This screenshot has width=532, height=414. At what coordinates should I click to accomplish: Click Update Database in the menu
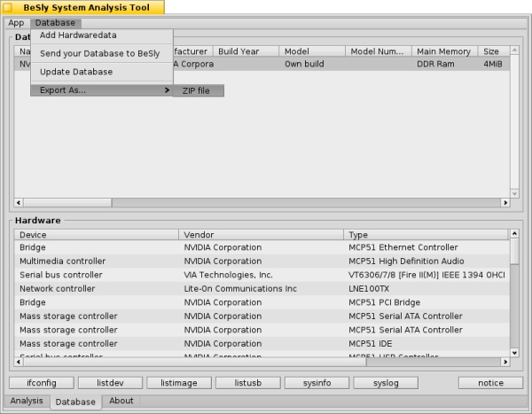76,72
